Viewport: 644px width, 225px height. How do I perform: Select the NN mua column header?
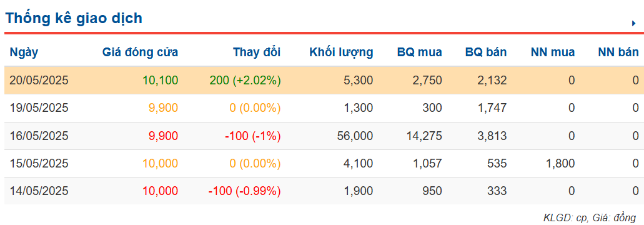click(x=552, y=52)
